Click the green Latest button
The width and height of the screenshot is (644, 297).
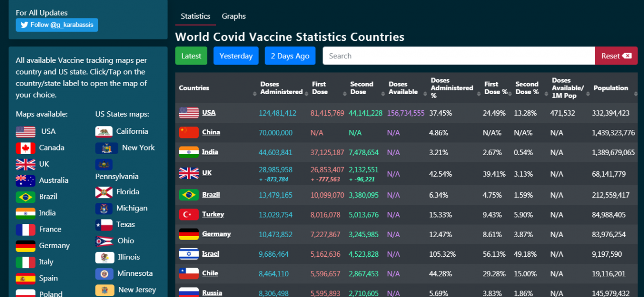(x=191, y=56)
